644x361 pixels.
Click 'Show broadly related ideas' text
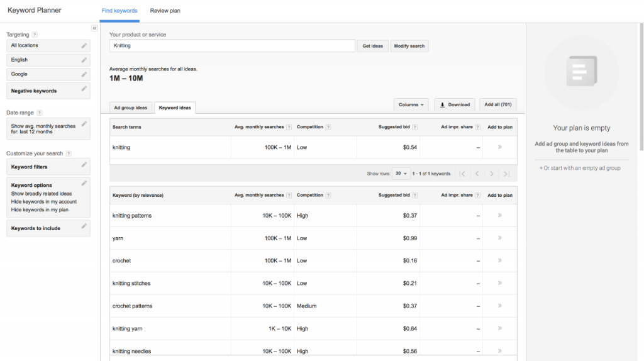click(42, 194)
